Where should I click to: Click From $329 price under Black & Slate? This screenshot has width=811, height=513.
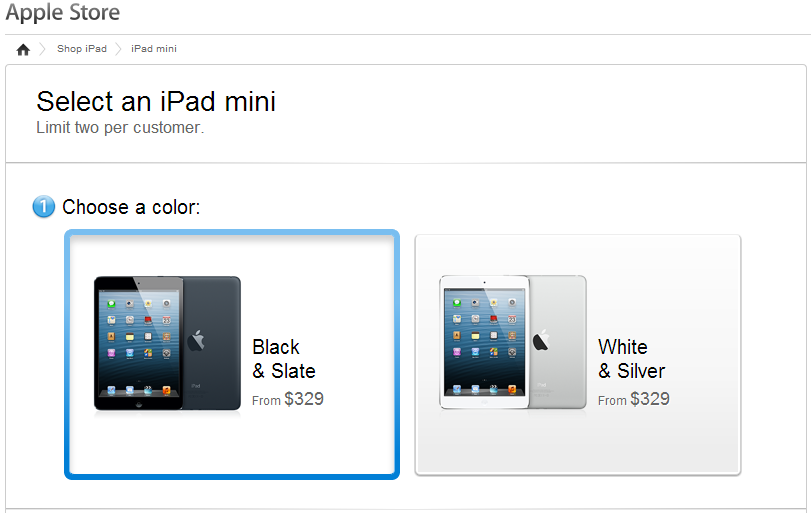(x=288, y=399)
